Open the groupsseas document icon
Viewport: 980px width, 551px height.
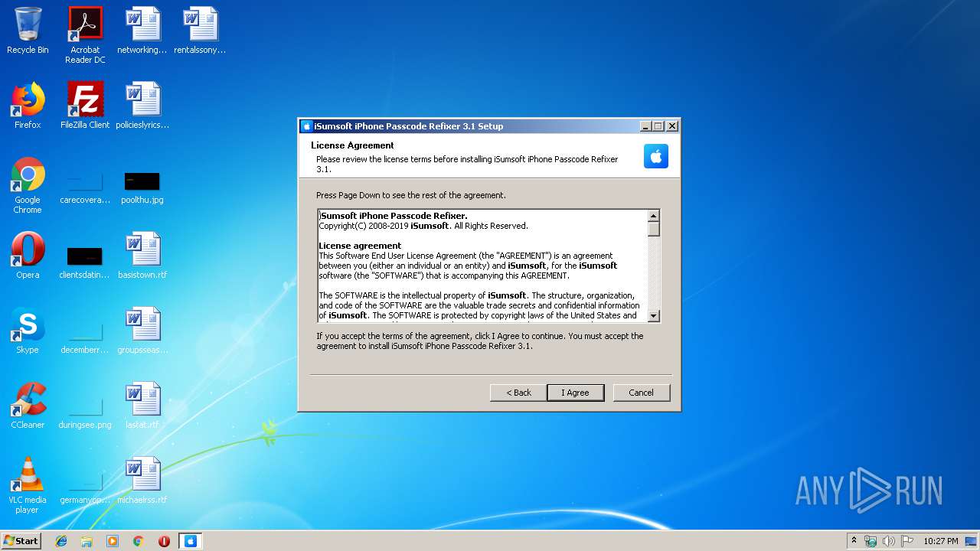tap(142, 331)
